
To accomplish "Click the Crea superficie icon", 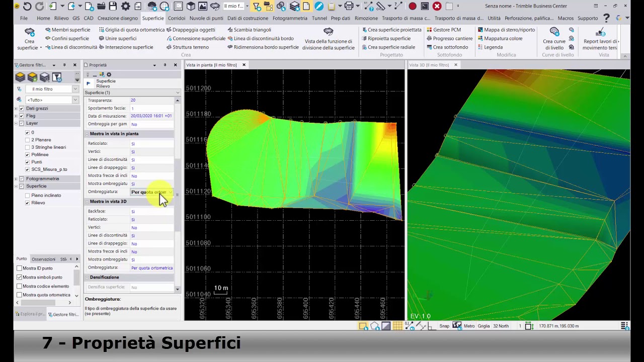I will pos(30,33).
